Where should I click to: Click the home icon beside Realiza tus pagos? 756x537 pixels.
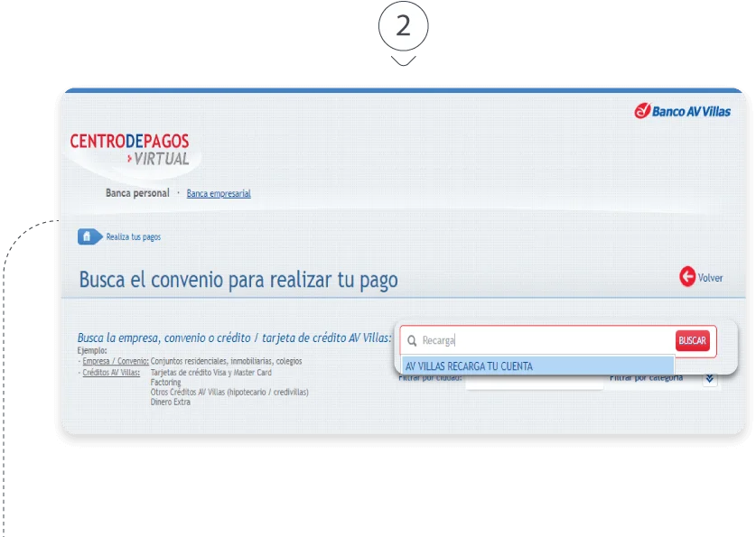coord(88,237)
